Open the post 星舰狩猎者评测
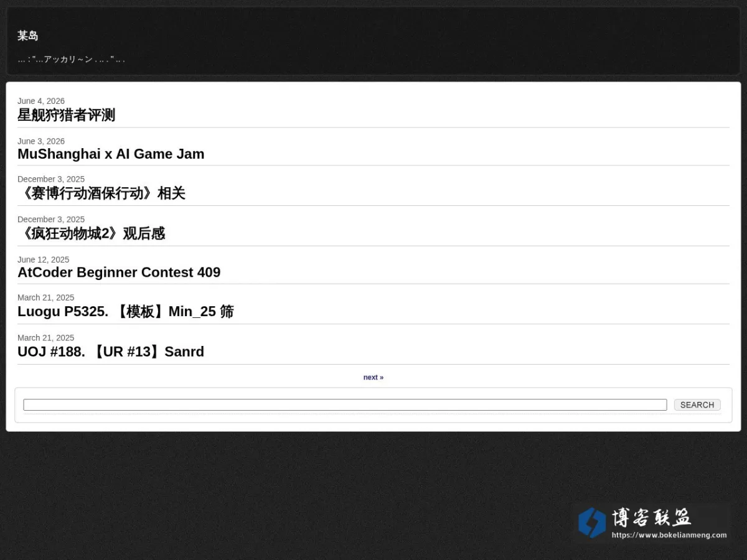This screenshot has height=560, width=747. (x=66, y=115)
